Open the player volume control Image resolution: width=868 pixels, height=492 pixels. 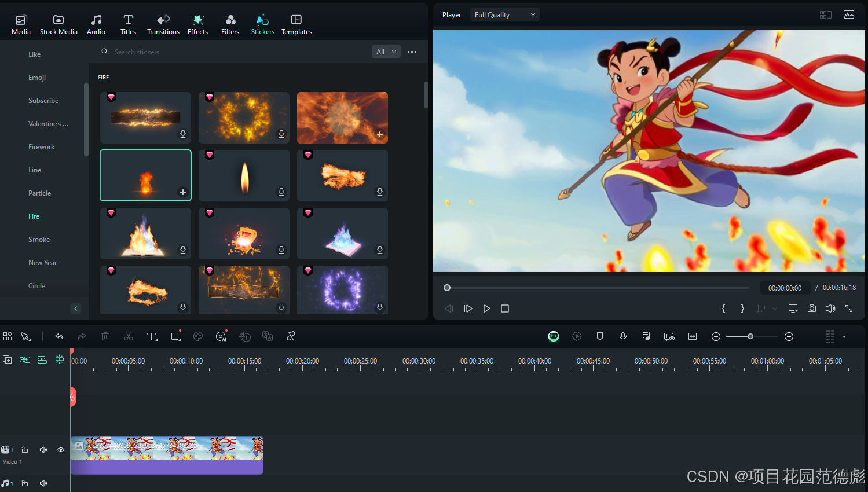[830, 309]
